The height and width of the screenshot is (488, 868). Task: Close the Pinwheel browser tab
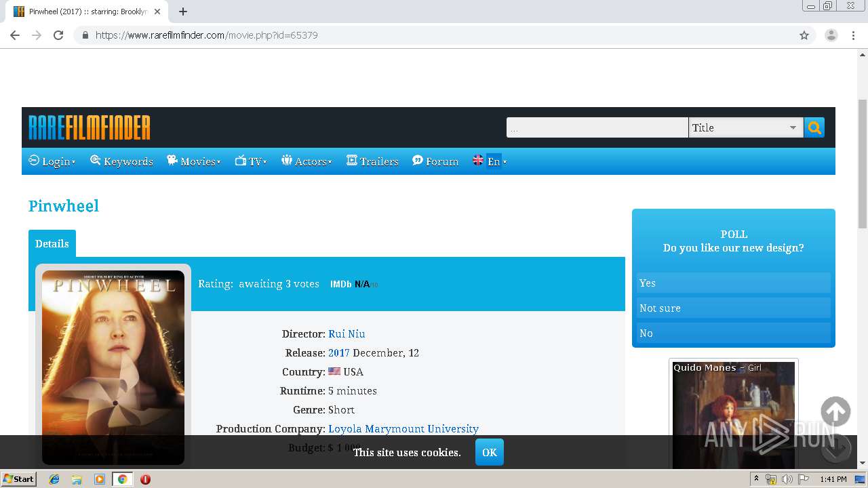click(157, 12)
